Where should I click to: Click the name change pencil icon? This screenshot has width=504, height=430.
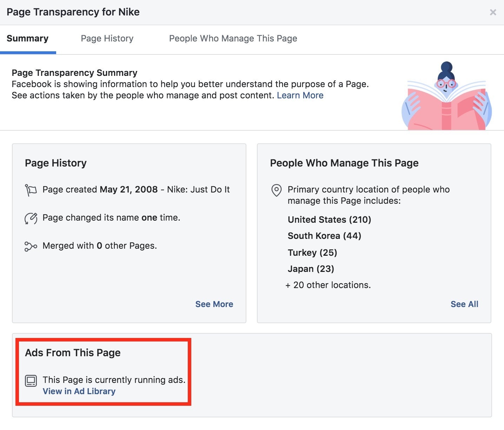tap(31, 218)
